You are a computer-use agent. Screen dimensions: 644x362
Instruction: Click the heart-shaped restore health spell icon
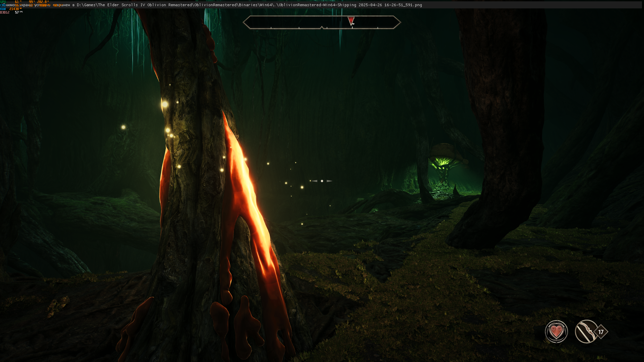coord(556,331)
